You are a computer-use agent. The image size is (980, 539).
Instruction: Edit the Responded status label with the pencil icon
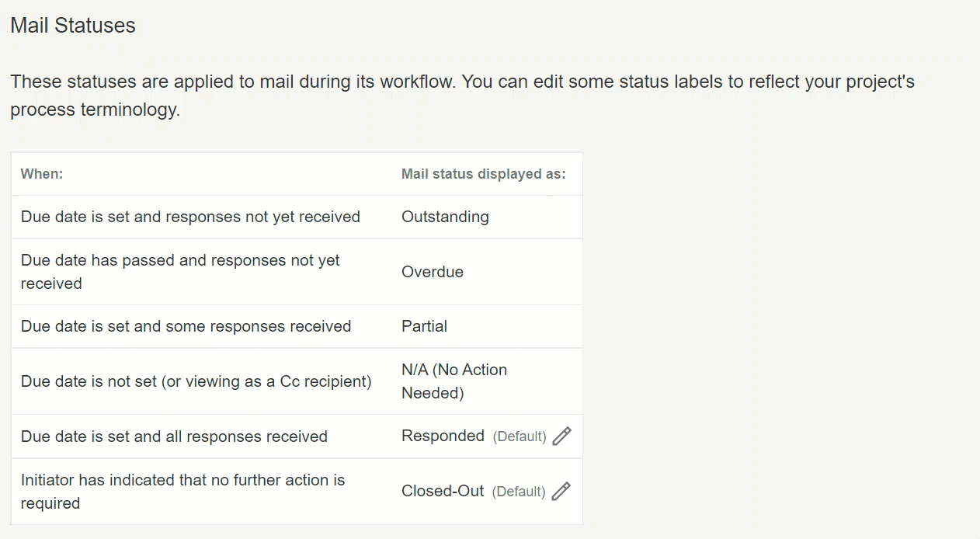tap(561, 436)
